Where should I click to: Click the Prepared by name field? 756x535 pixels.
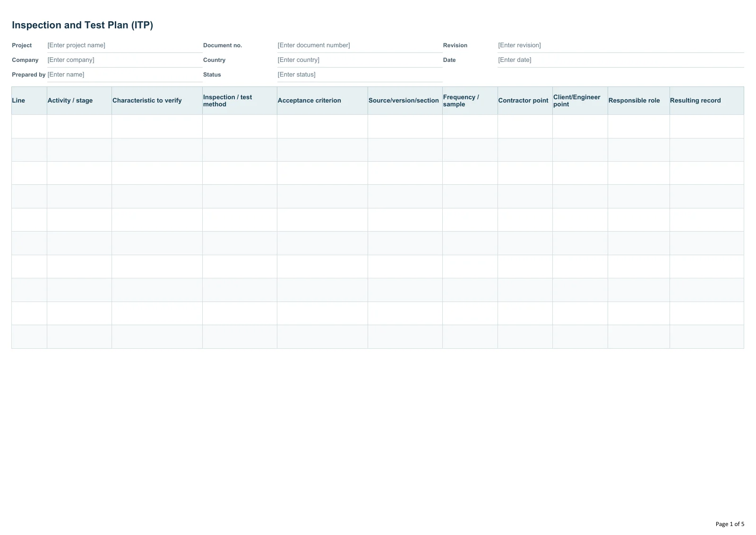125,75
